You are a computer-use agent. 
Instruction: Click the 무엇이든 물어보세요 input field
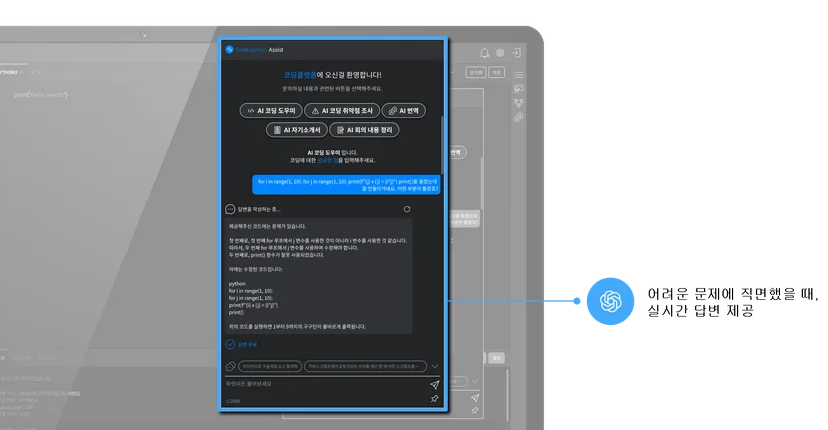[325, 384]
